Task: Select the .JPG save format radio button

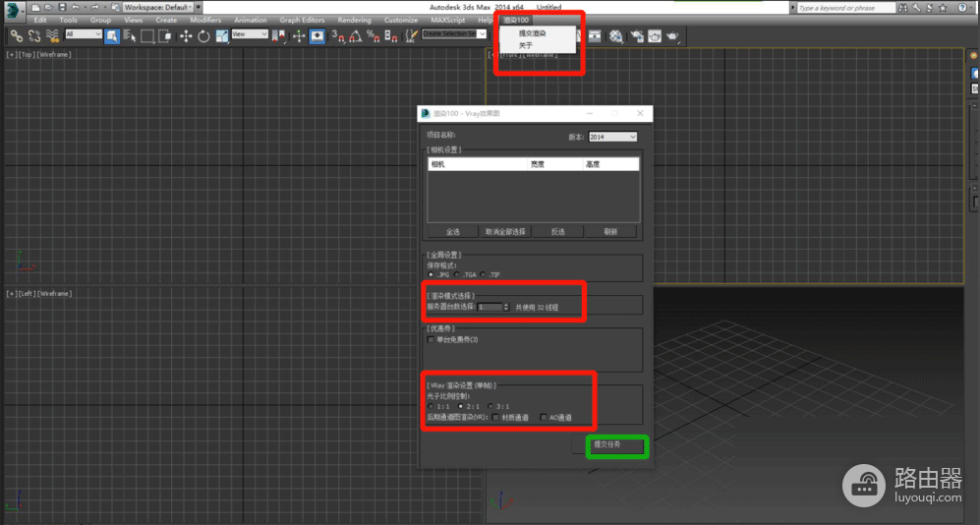Action: coord(431,274)
